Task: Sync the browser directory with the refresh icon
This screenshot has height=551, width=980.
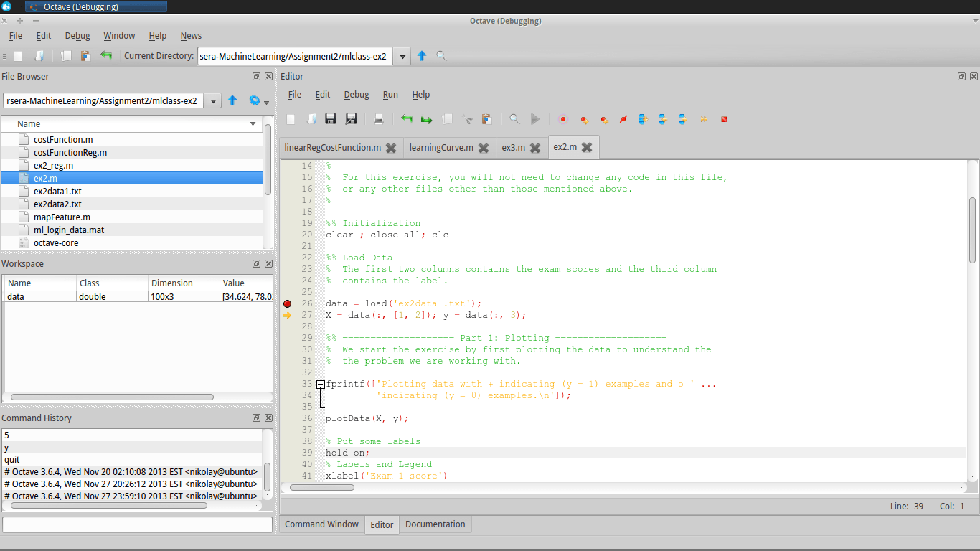Action: tap(254, 100)
